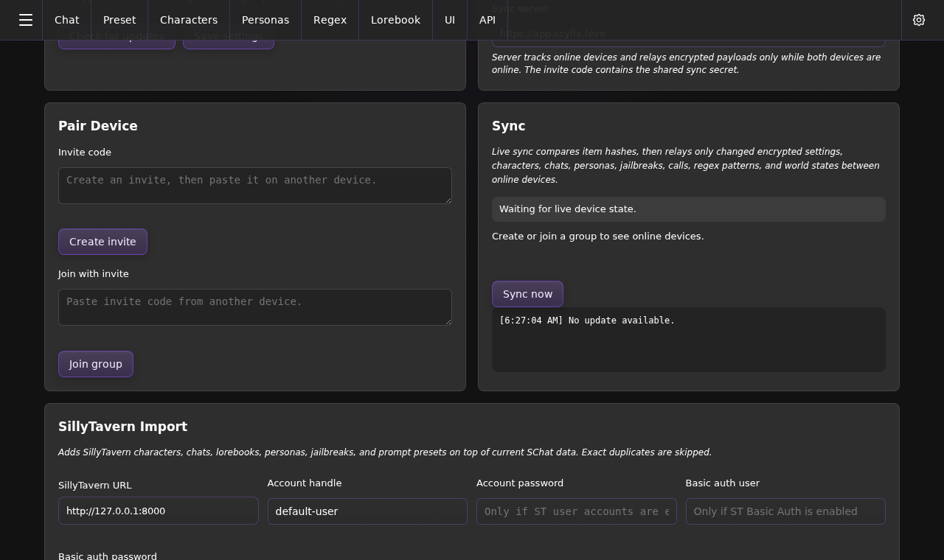The width and height of the screenshot is (944, 560).
Task: Select the Personas tab
Action: (265, 20)
